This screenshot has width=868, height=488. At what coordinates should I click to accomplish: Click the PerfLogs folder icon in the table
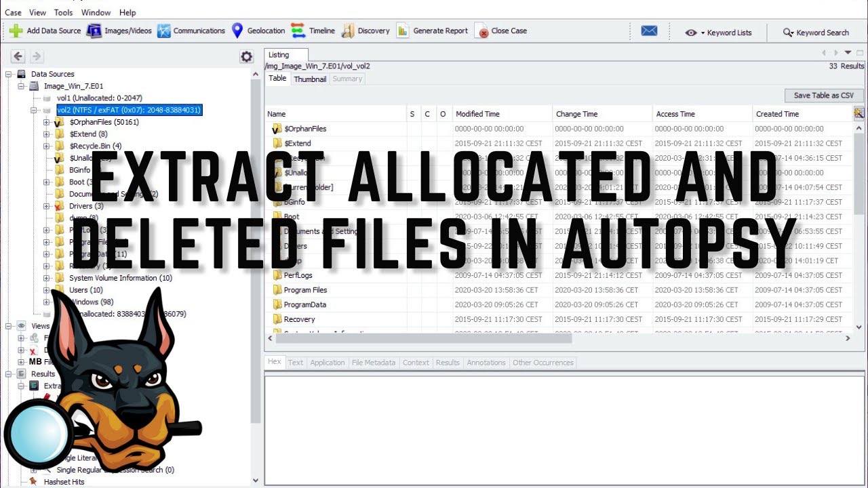[x=277, y=275]
